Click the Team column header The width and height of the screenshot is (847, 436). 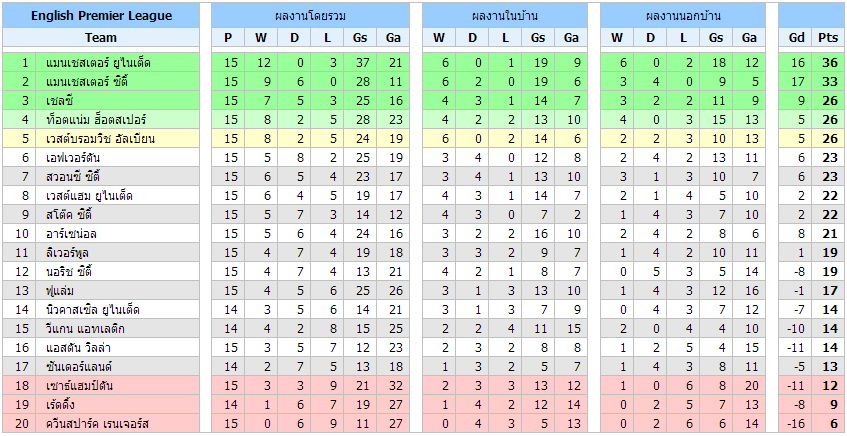(101, 38)
